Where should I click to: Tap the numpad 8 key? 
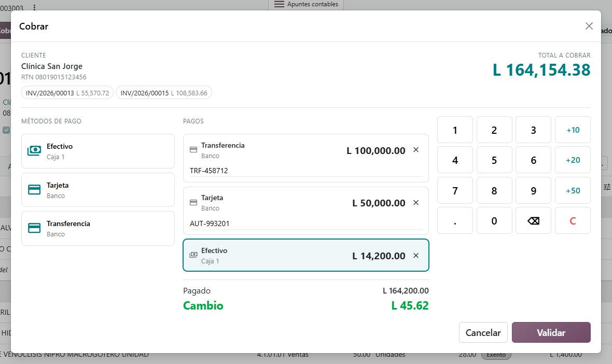[494, 190]
